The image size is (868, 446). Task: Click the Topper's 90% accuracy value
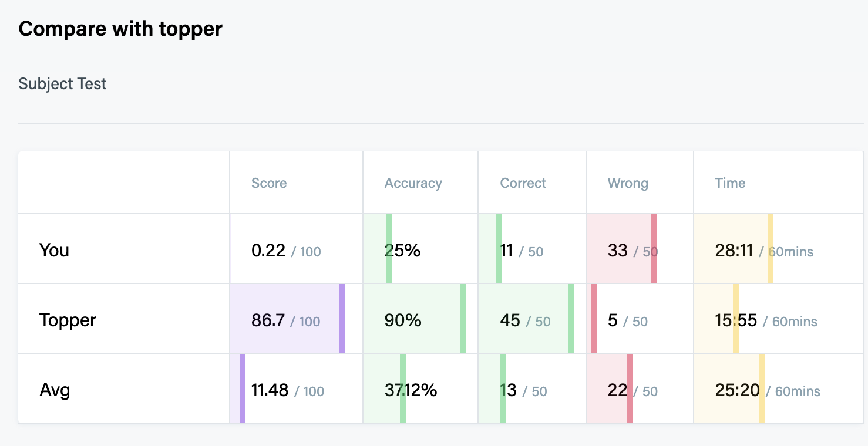coord(403,320)
